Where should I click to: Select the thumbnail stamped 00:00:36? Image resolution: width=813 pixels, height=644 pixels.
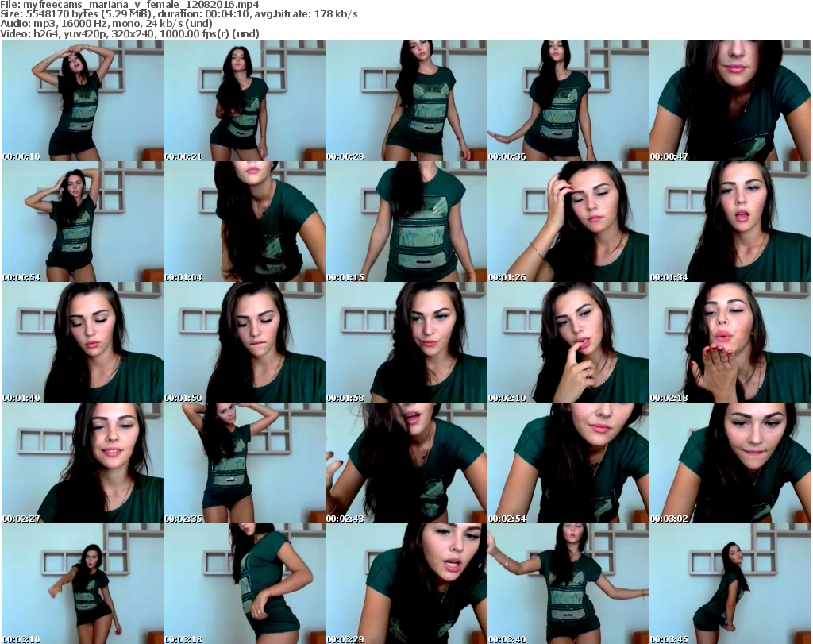click(x=568, y=101)
